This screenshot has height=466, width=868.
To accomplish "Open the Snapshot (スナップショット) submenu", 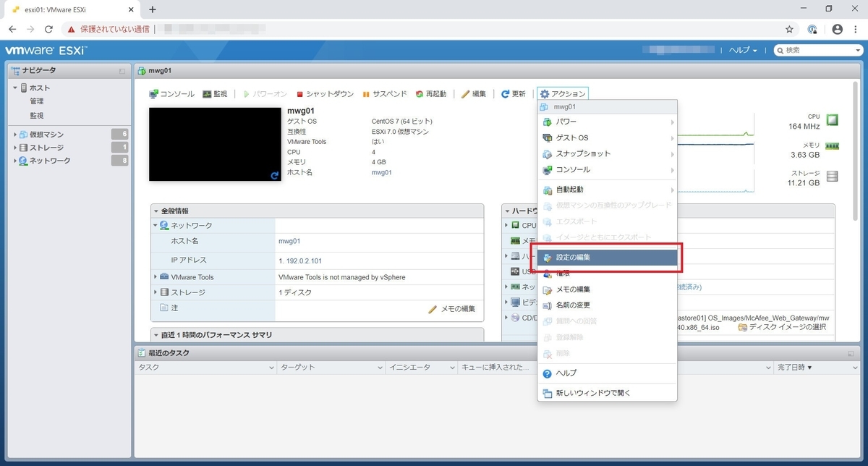I will tap(608, 153).
